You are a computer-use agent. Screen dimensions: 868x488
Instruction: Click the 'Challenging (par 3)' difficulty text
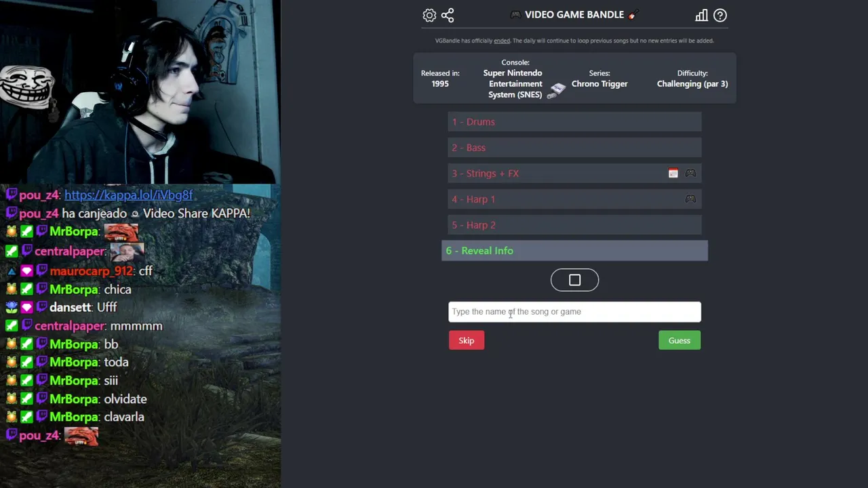point(692,84)
